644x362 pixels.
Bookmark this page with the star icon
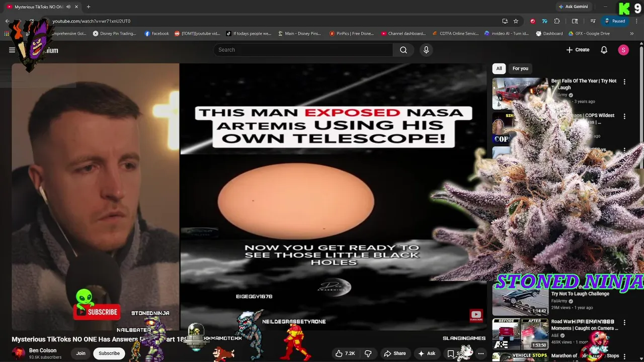coord(516,21)
